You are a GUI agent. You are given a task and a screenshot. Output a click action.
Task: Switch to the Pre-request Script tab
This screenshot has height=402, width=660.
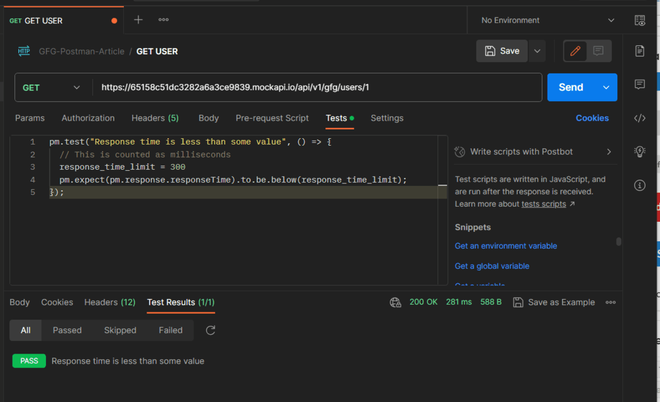coord(272,118)
